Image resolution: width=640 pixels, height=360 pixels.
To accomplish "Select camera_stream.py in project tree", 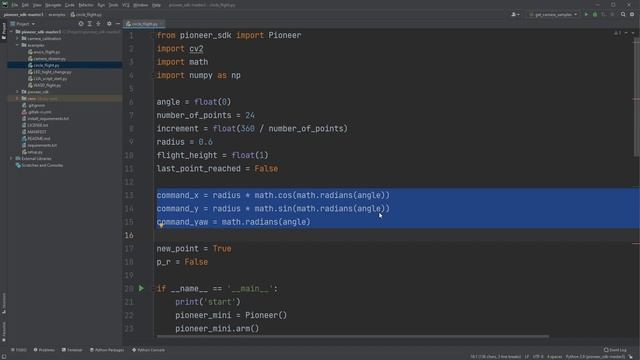I will pos(47,58).
